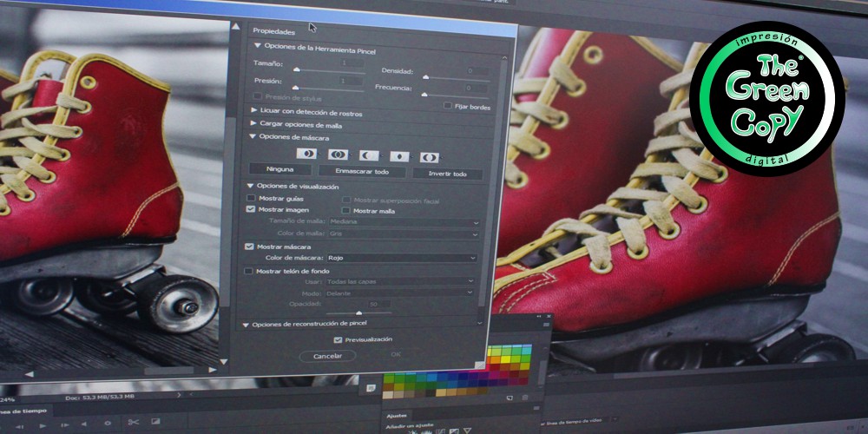Click the Ninguna mask button

click(279, 170)
